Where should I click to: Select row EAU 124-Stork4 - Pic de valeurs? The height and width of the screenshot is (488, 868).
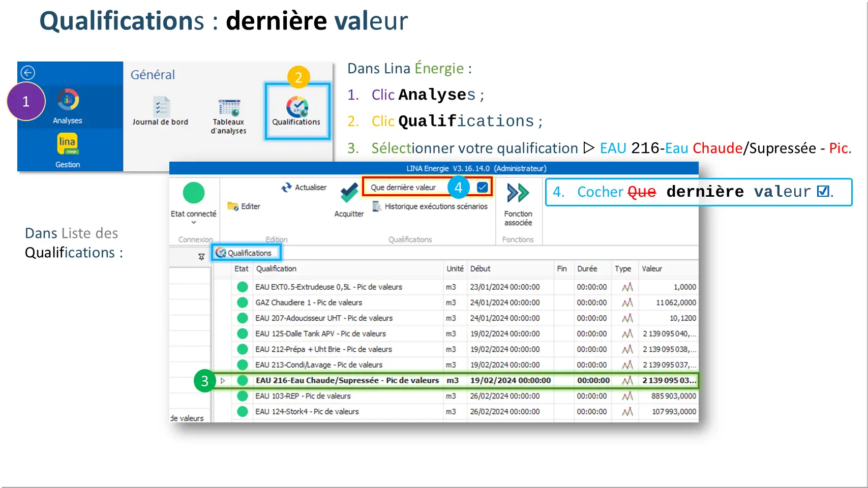(x=456, y=411)
